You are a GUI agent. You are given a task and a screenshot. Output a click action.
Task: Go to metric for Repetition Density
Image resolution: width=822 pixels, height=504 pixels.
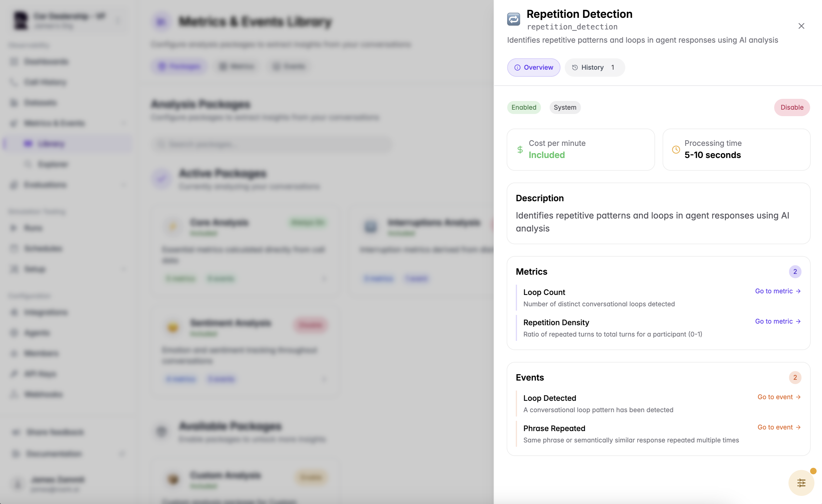[777, 321]
